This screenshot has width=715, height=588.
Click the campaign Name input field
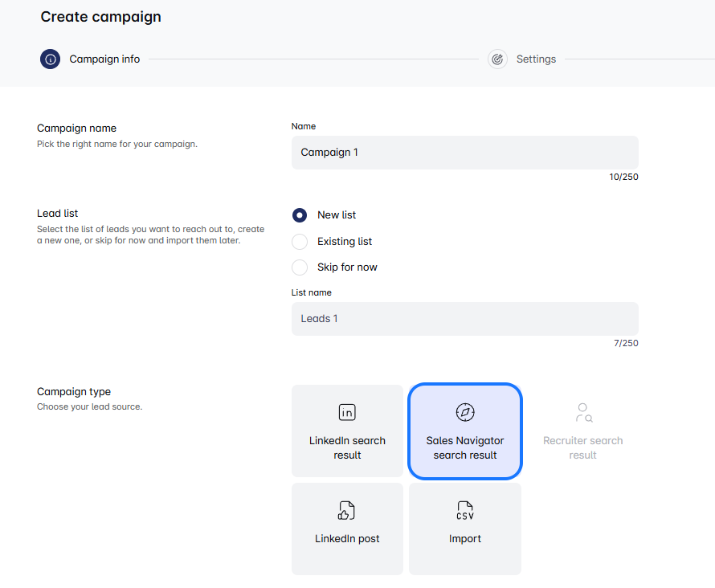point(464,153)
